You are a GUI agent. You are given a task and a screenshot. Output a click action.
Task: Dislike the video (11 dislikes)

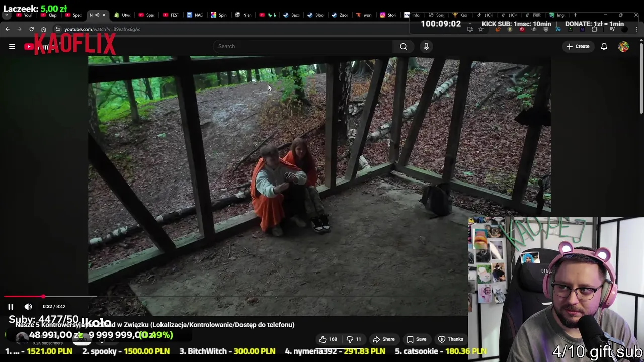(354, 339)
